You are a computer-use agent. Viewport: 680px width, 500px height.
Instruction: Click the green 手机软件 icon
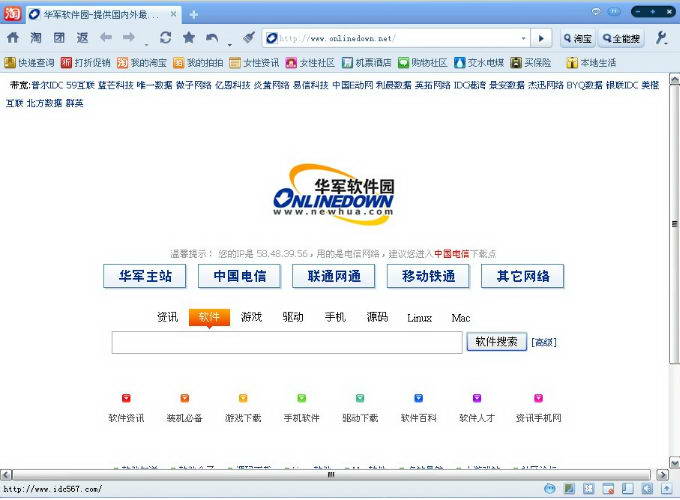pos(301,398)
